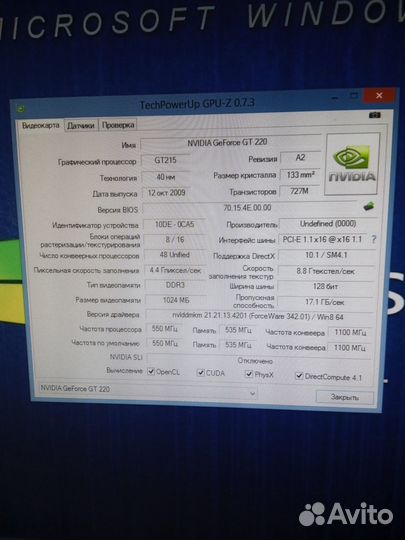Image resolution: width=405 pixels, height=540 pixels.
Task: Click the 48 Unified shaders field
Action: (175, 255)
